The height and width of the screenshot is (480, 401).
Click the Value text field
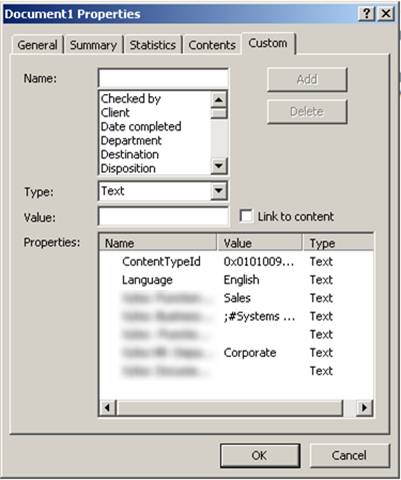click(x=163, y=216)
